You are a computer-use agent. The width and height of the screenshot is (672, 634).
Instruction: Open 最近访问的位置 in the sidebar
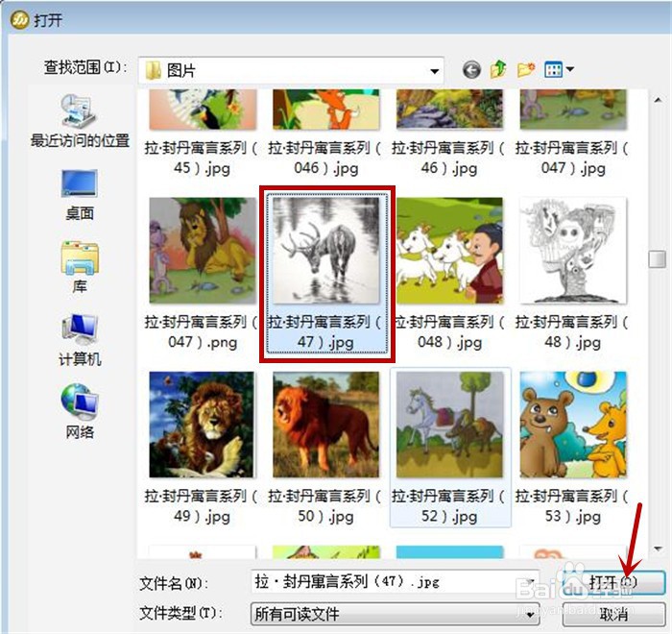click(80, 121)
